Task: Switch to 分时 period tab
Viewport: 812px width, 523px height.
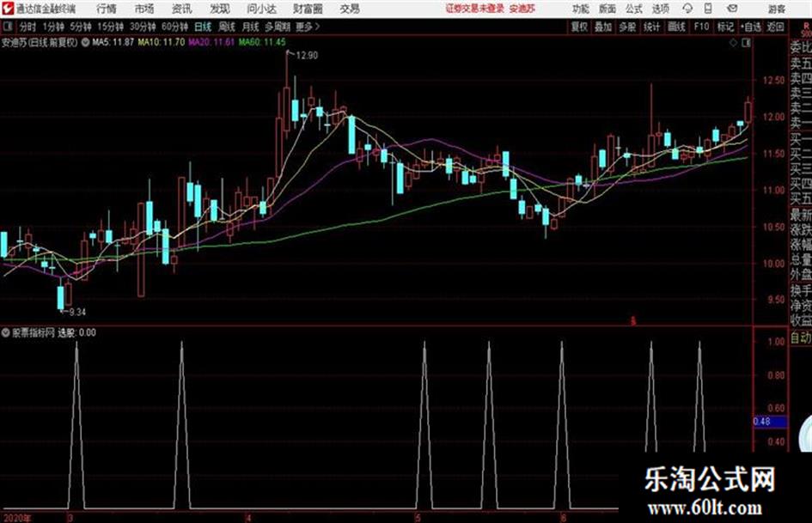Action: tap(28, 27)
